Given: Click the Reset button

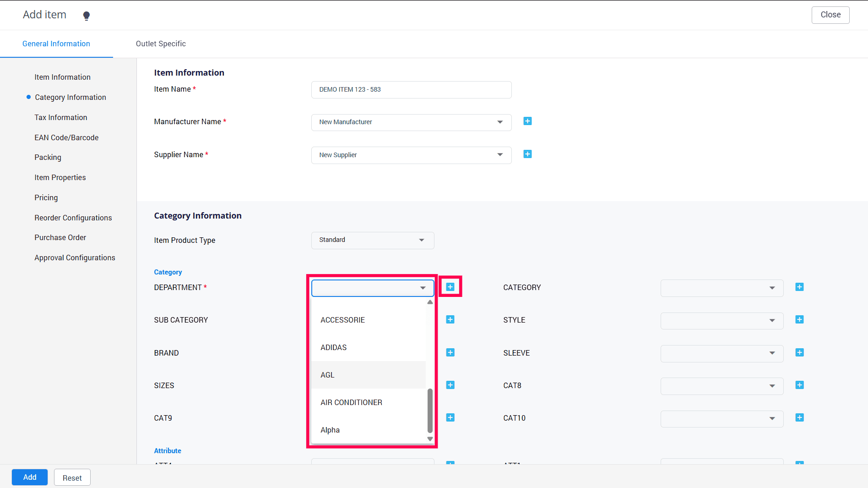Looking at the screenshot, I should (72, 477).
